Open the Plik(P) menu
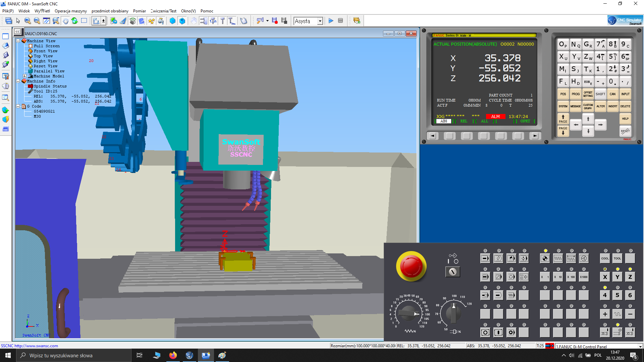 (x=8, y=11)
